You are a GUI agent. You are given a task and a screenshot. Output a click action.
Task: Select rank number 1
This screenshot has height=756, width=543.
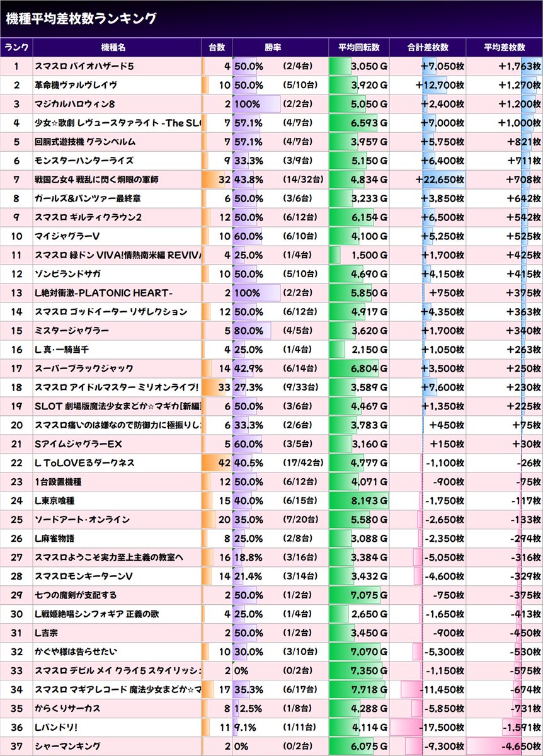pyautogui.click(x=16, y=66)
